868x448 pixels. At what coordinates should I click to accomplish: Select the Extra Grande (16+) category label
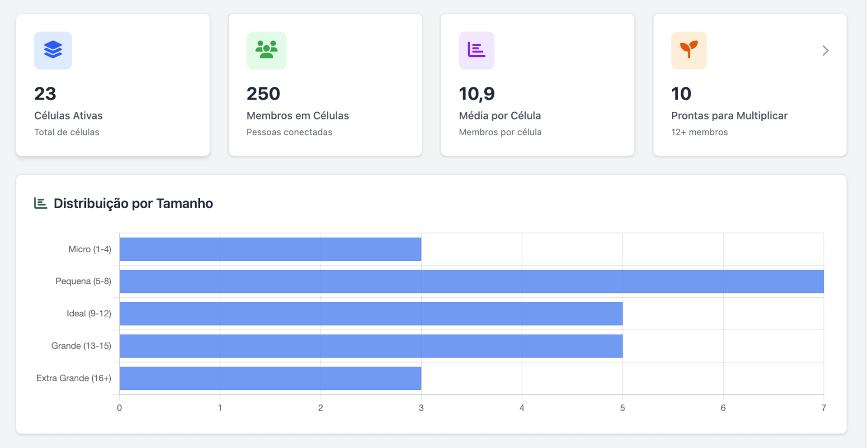coord(74,378)
